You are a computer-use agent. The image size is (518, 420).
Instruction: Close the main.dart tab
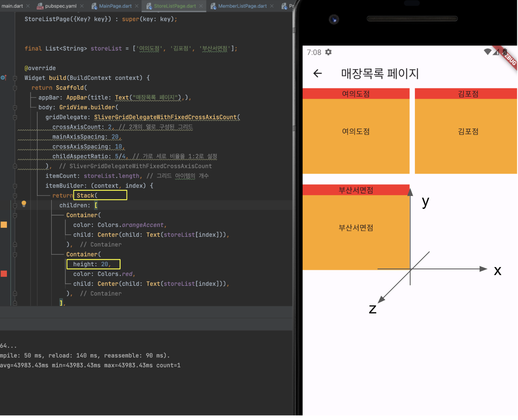click(x=28, y=6)
